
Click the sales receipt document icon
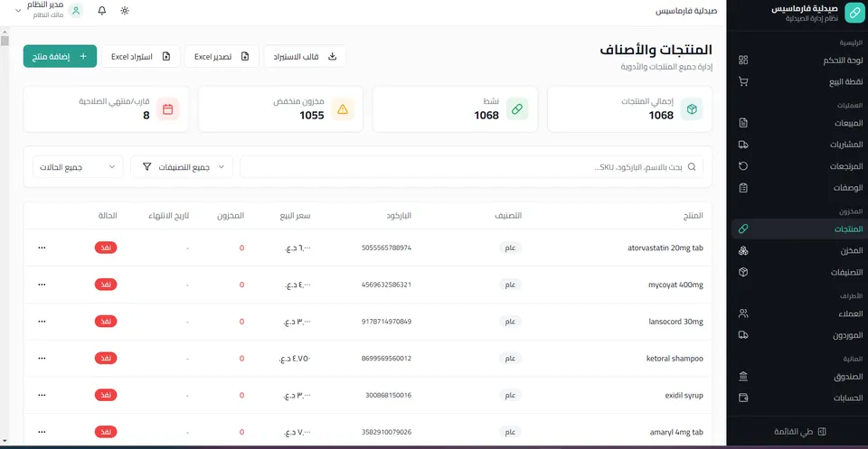pyautogui.click(x=743, y=123)
